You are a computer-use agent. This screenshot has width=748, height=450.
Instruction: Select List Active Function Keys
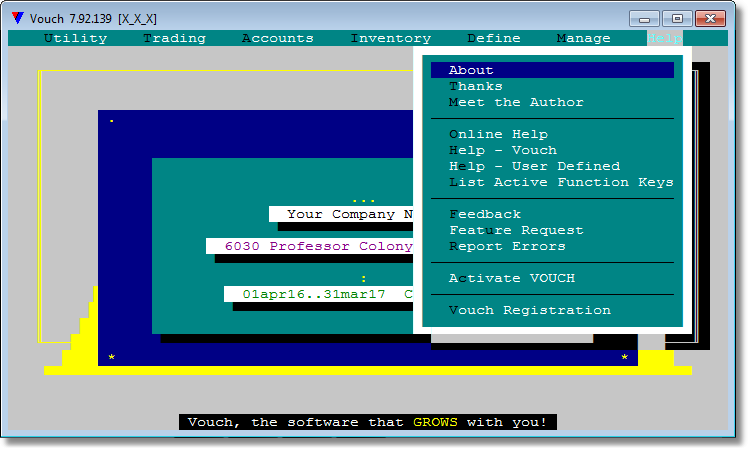point(552,182)
